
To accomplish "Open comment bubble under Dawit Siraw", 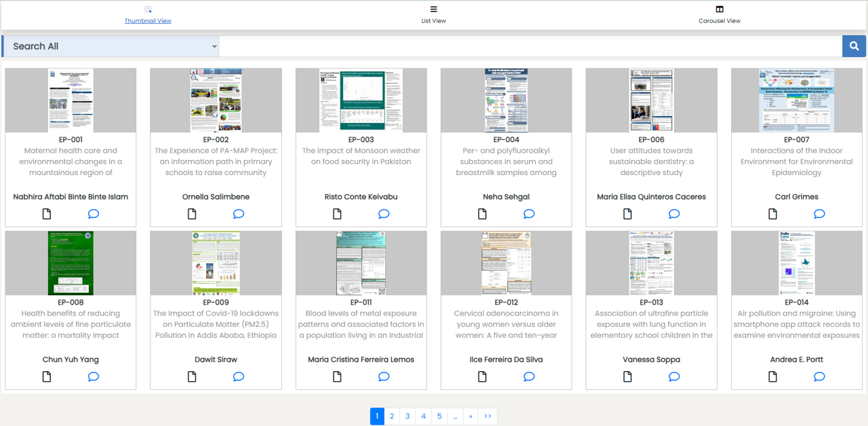I will (x=239, y=377).
